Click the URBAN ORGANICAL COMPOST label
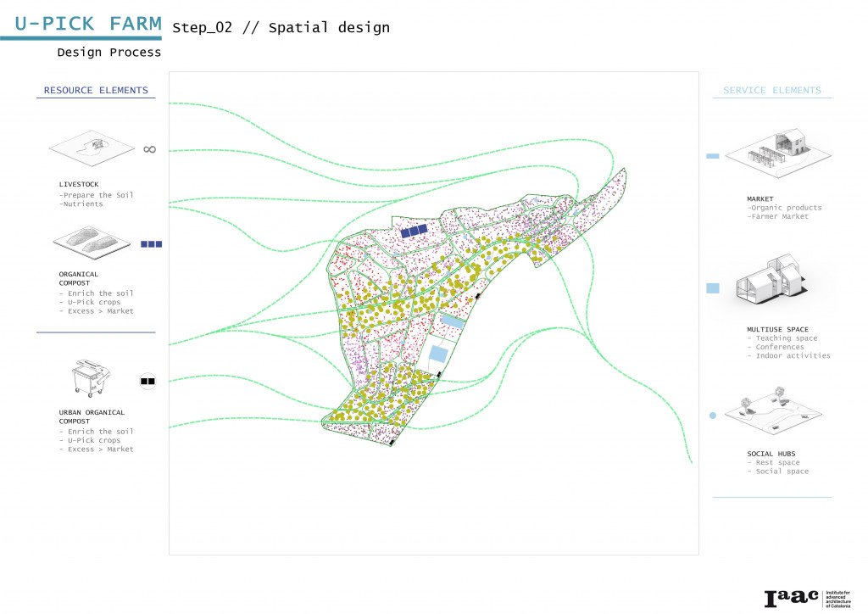 pos(92,416)
